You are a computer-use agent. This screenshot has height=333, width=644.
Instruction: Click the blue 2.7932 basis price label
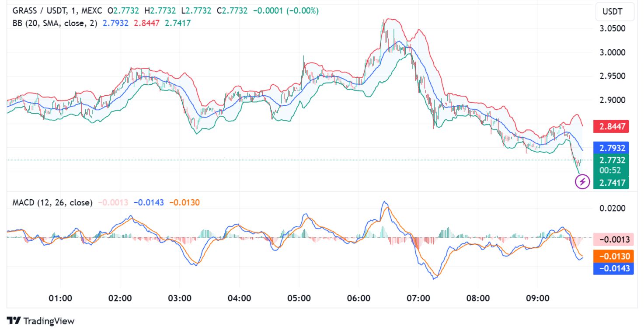[x=611, y=148]
